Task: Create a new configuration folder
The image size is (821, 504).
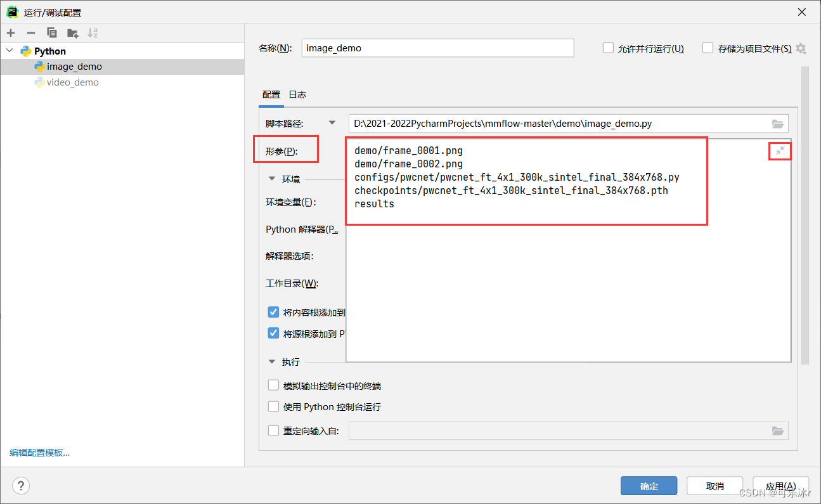Action: tap(72, 32)
